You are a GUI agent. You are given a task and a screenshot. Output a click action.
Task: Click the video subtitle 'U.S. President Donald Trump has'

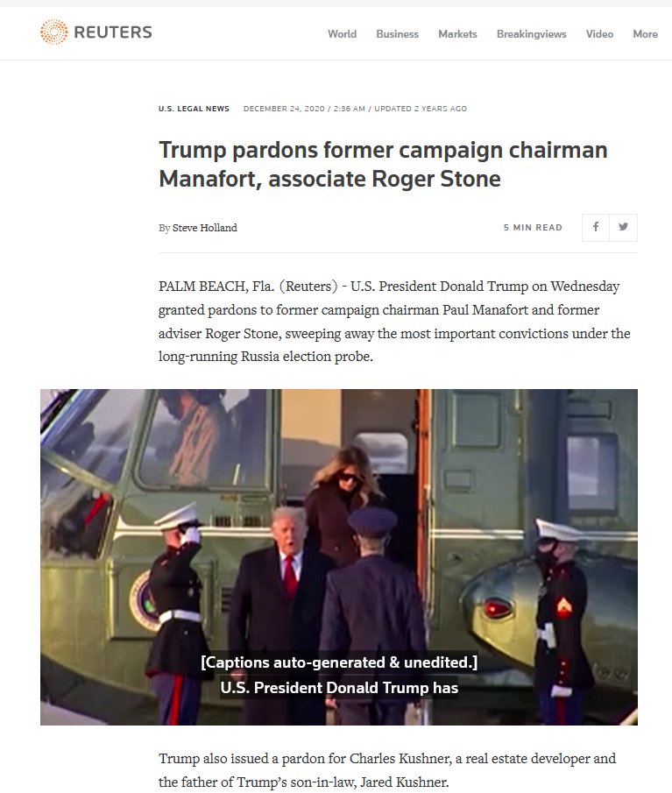[x=339, y=688]
